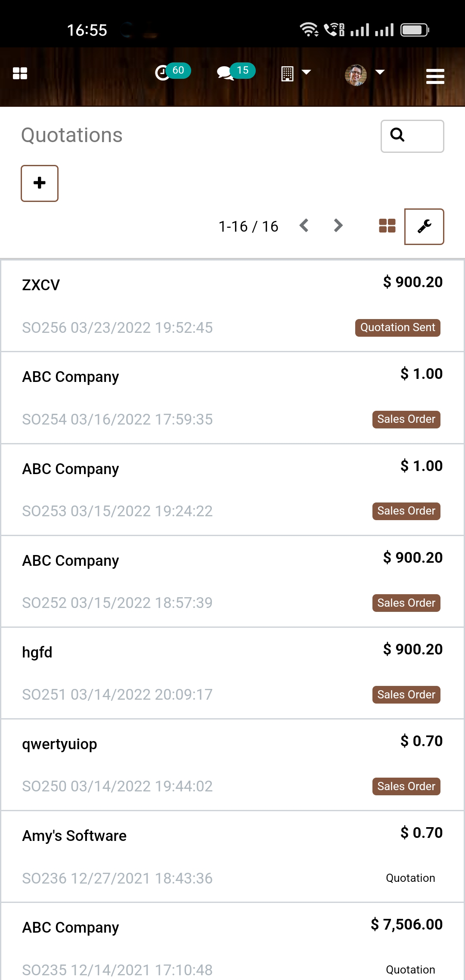Screen dimensions: 465x980
Task: Open the hamburger navigation menu
Action: pyautogui.click(x=435, y=76)
